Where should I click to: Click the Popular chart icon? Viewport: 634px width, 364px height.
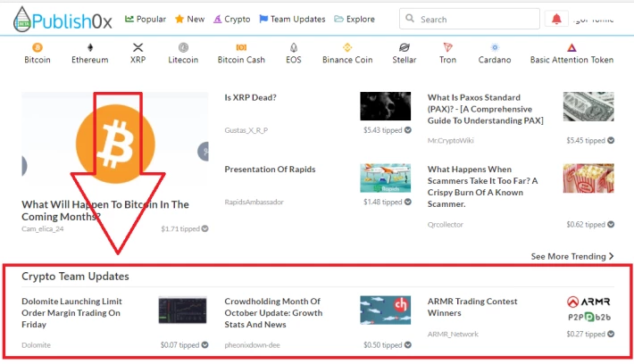(129, 19)
